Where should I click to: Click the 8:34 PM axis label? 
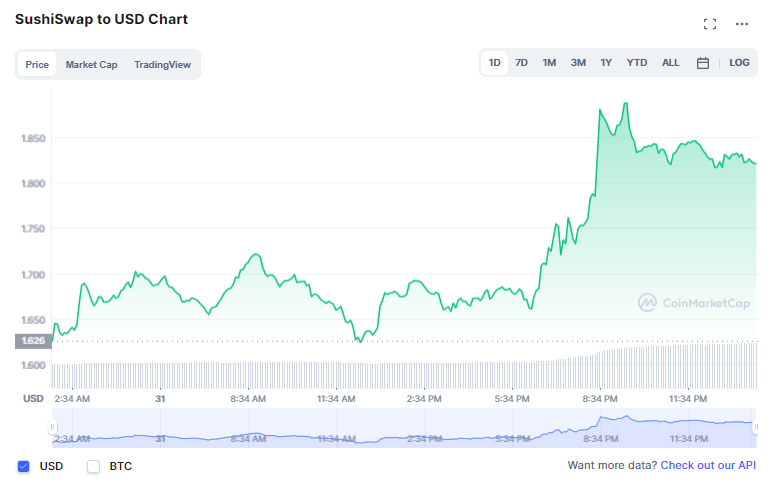(x=600, y=399)
